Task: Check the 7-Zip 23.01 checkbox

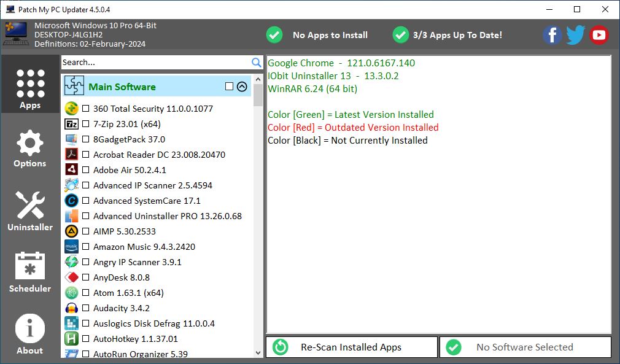Action: [85, 124]
